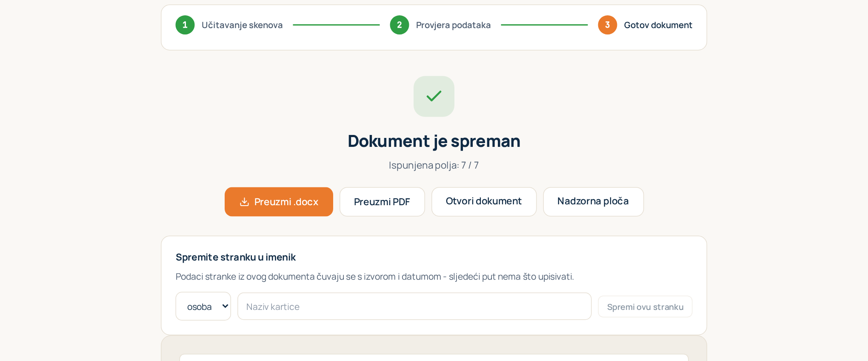Click the step 1 number circle

(185, 25)
